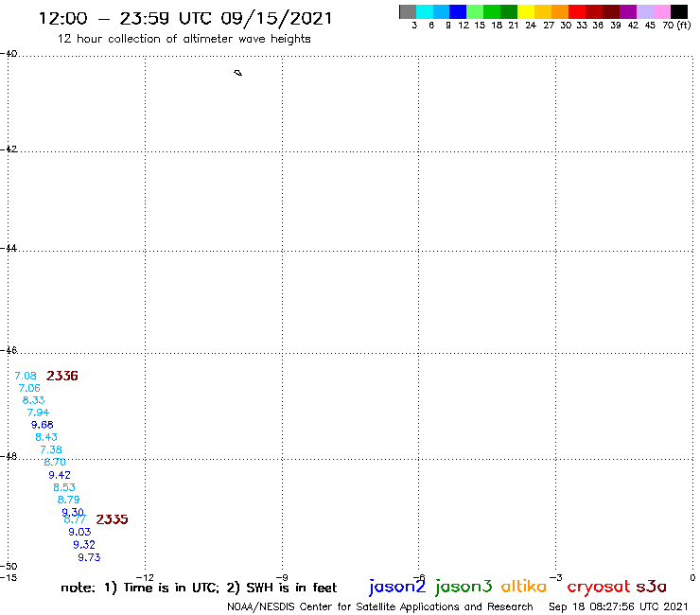Select the 9.32 wave height reading

(84, 544)
